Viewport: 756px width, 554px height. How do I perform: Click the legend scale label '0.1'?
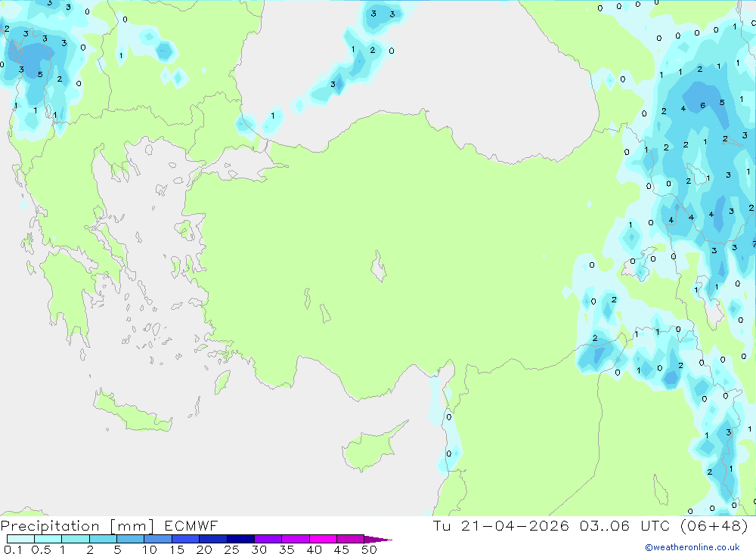[13, 549]
